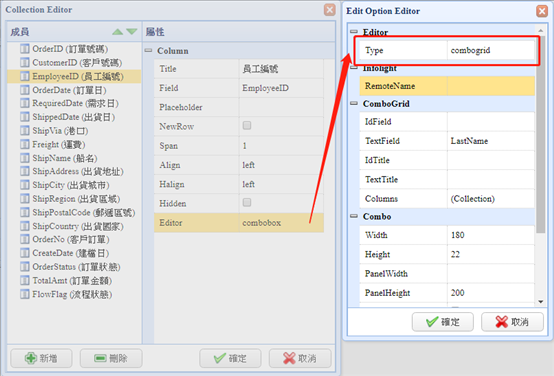Viewport: 554px width, 376px height.
Task: Move member up with green up arrow
Action: [x=117, y=32]
